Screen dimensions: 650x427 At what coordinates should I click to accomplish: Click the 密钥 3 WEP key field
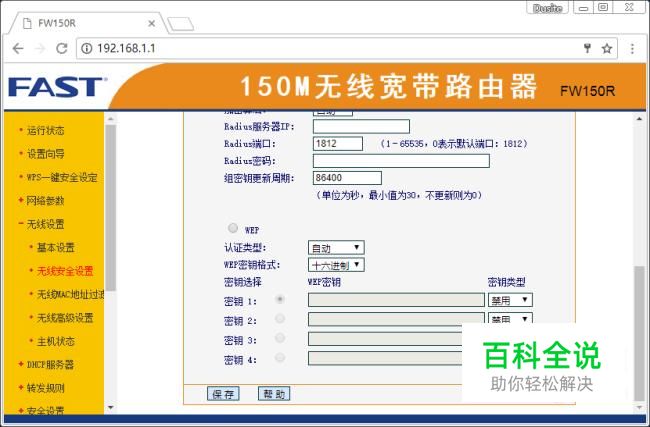coord(385,339)
